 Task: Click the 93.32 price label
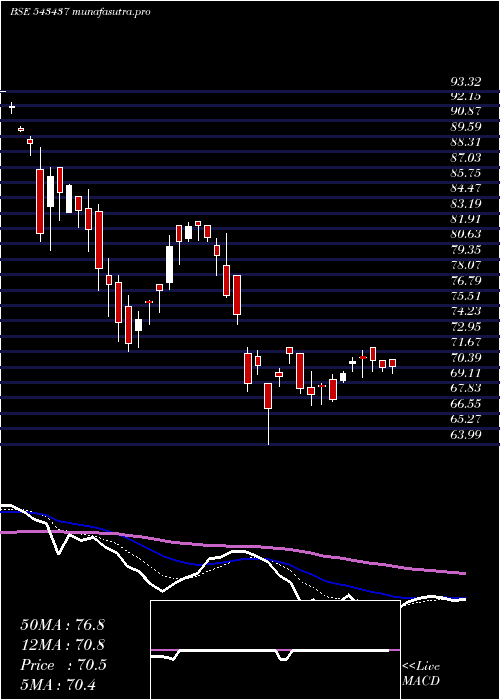click(466, 82)
